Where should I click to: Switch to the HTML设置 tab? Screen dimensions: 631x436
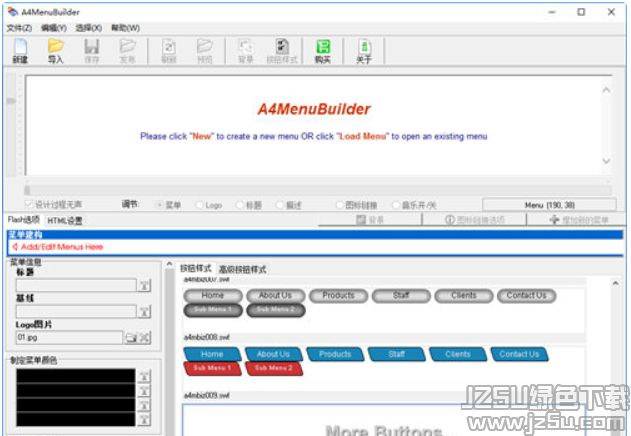pyautogui.click(x=65, y=221)
